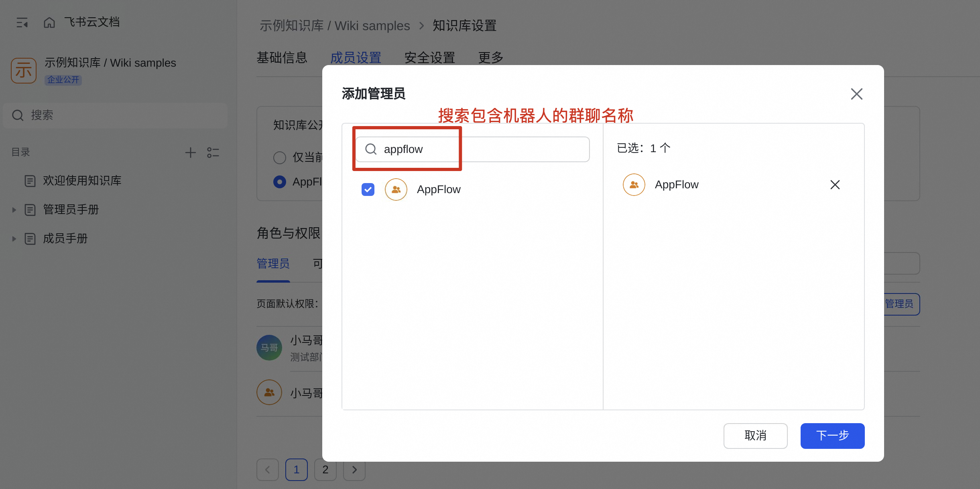Switch to the 安全设置 tab

(x=429, y=58)
